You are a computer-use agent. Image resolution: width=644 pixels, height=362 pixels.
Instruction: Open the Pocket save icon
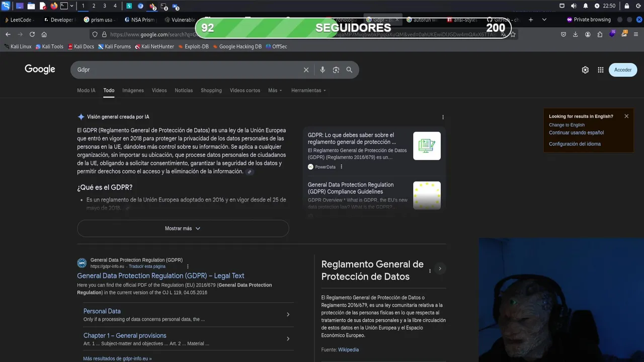click(563, 34)
